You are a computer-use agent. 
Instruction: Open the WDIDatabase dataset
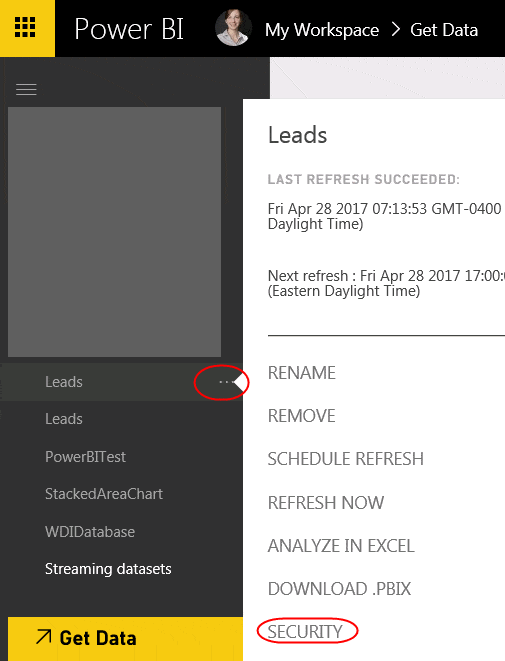coord(90,532)
